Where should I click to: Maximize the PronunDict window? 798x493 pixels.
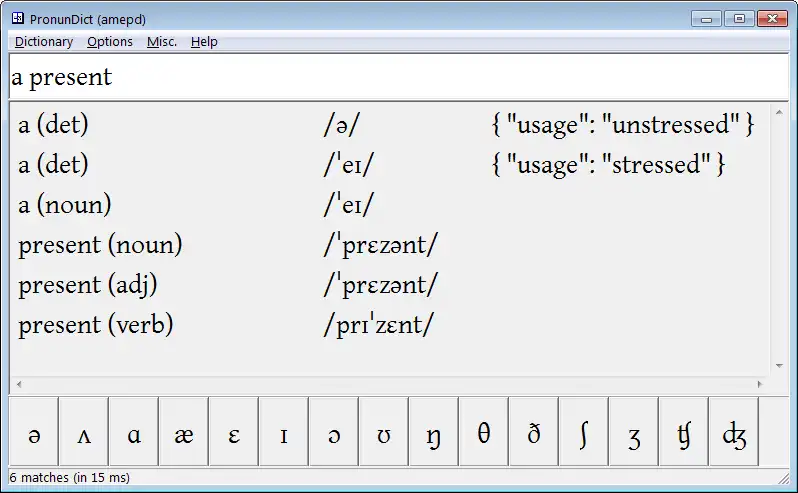739,19
